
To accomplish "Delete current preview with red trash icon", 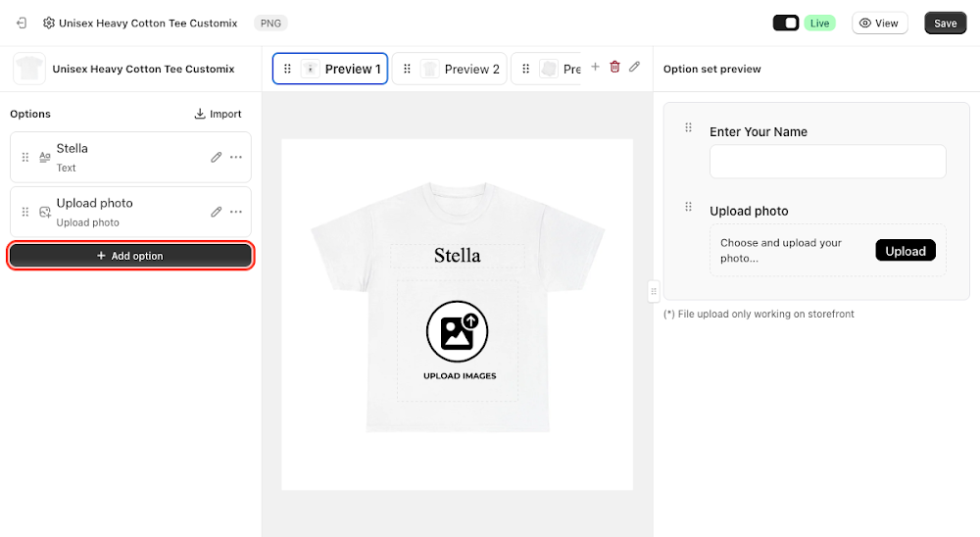I will coord(615,67).
